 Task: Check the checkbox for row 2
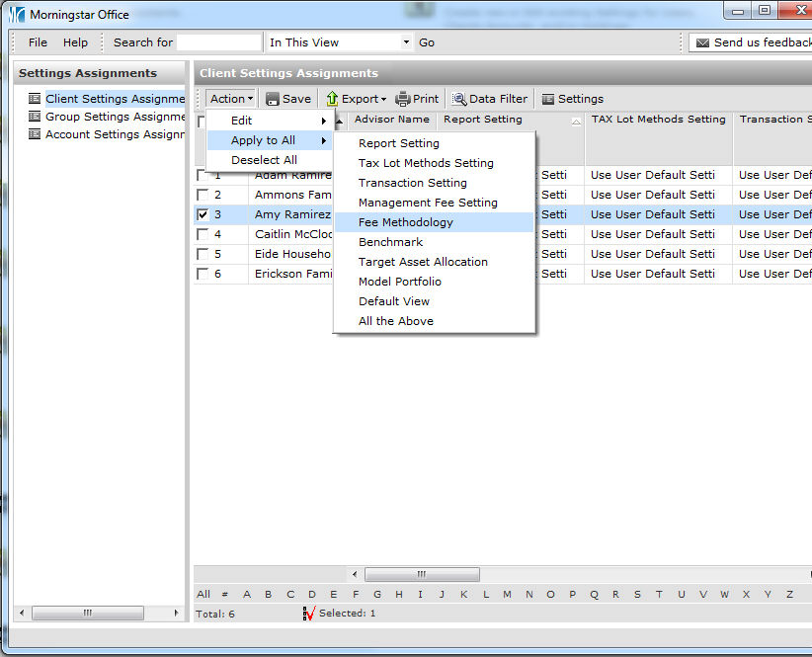203,195
